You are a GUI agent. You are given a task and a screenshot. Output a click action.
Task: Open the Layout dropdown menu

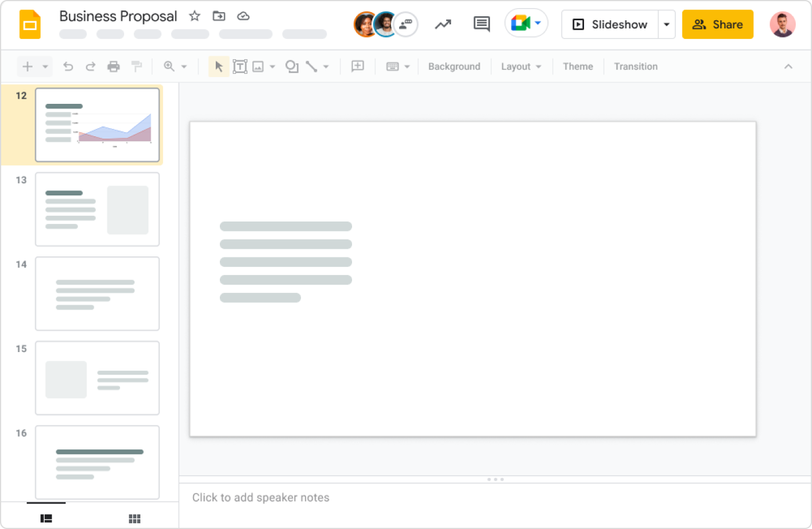point(521,67)
